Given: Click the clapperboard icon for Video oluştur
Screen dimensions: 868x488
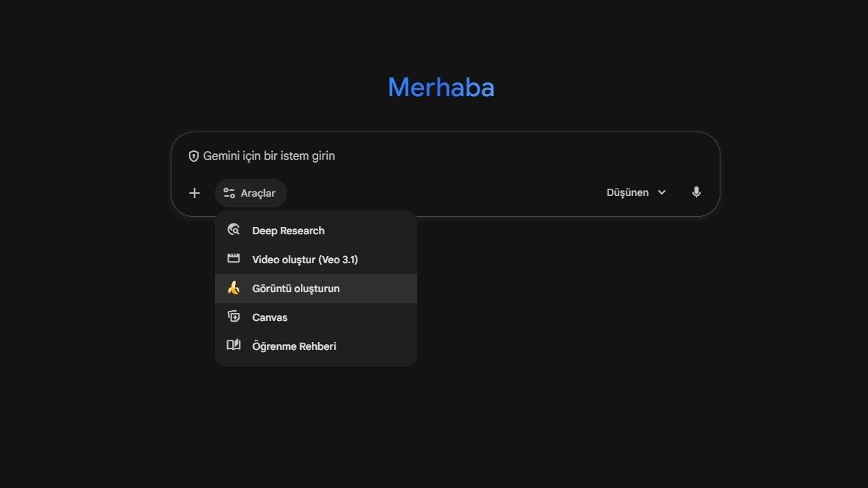Looking at the screenshot, I should click(234, 259).
